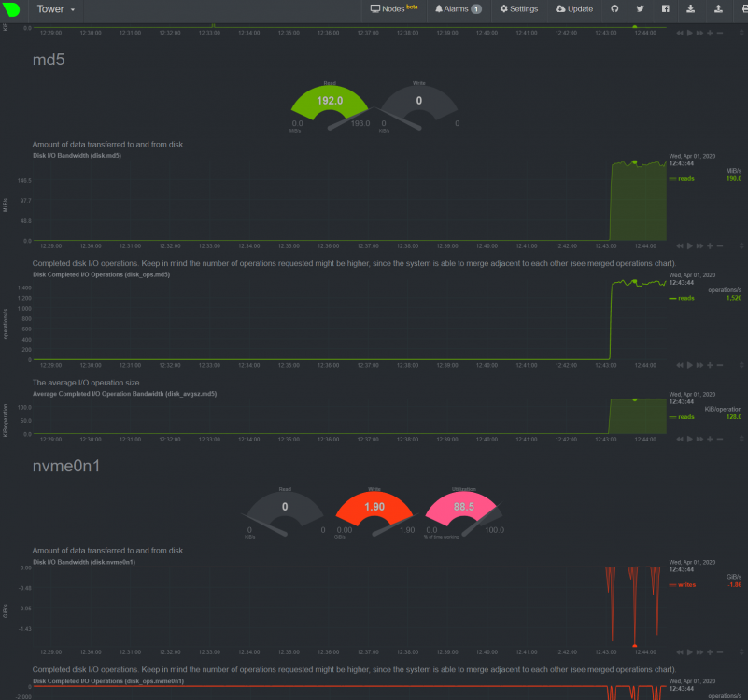Pan right on the disk.md5 bandwidth chart
This screenshot has height=700, width=748.
699,246
